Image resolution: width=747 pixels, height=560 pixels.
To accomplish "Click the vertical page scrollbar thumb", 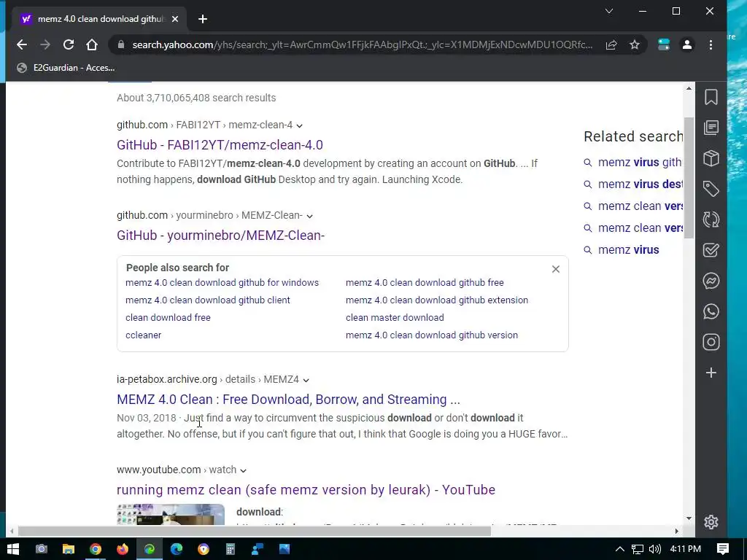I will tap(689, 177).
